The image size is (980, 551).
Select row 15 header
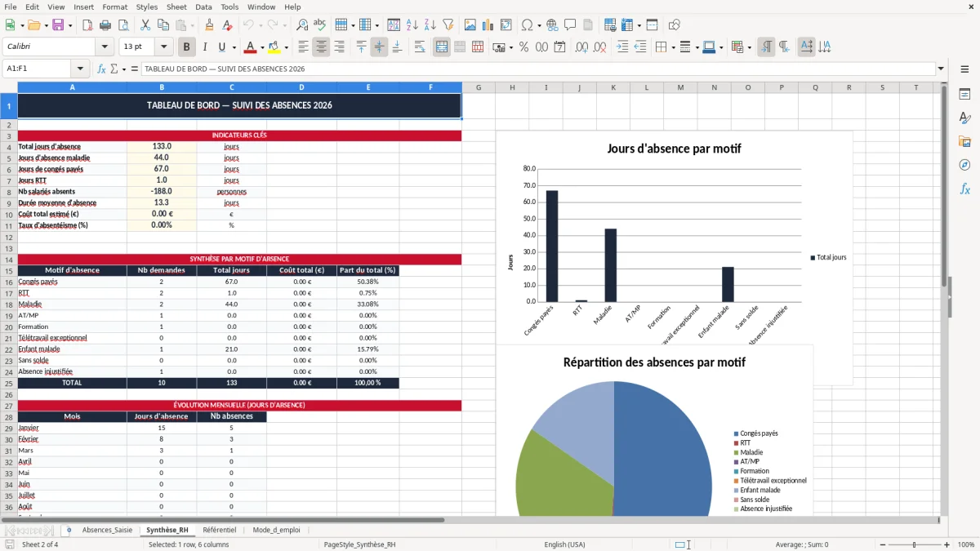[9, 270]
